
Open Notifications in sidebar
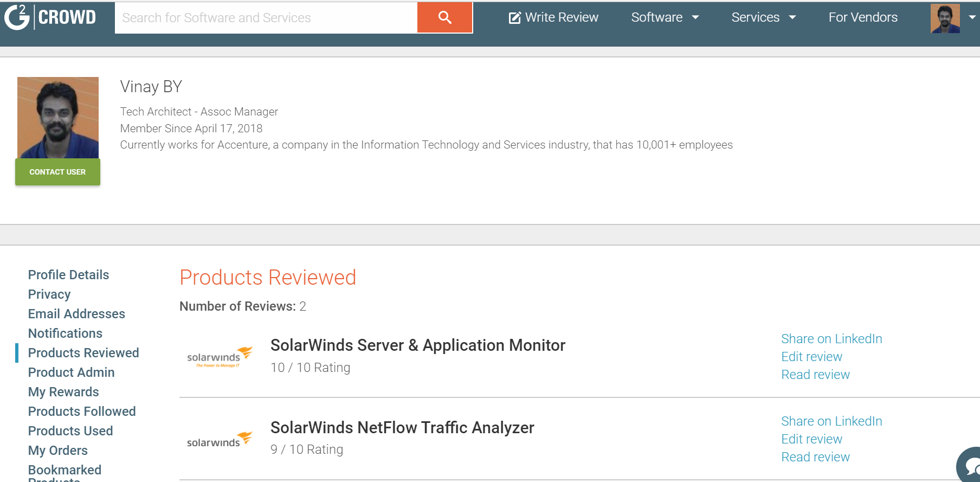65,333
